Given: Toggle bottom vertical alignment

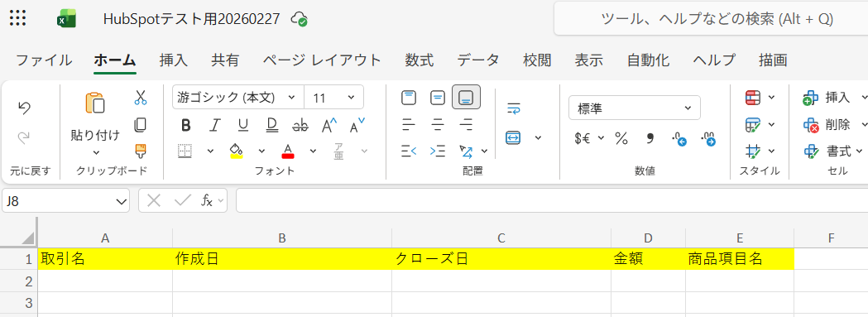Looking at the screenshot, I should click(x=467, y=97).
